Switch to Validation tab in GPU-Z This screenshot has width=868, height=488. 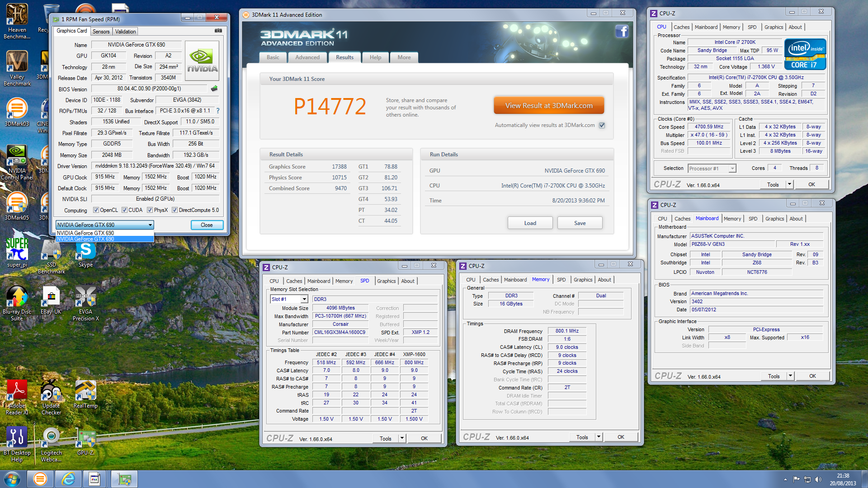pyautogui.click(x=125, y=32)
